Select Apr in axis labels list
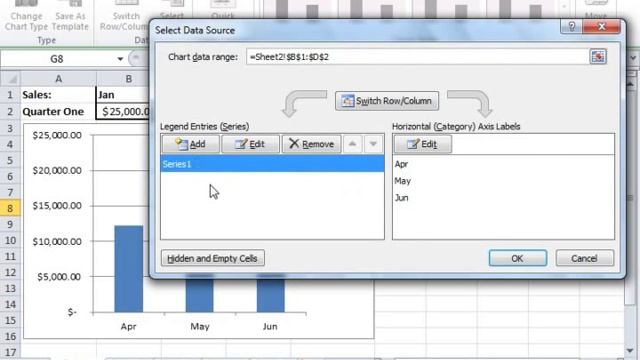This screenshot has width=640, height=360. click(x=401, y=164)
